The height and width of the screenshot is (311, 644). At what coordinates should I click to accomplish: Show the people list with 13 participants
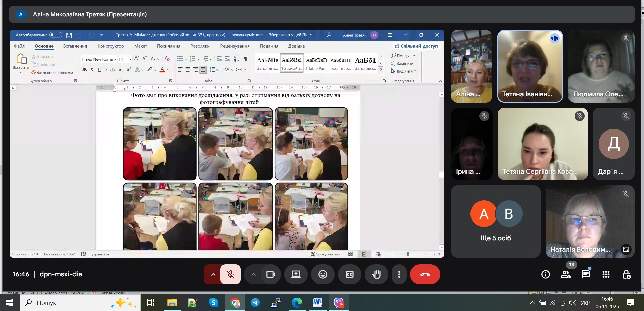566,274
